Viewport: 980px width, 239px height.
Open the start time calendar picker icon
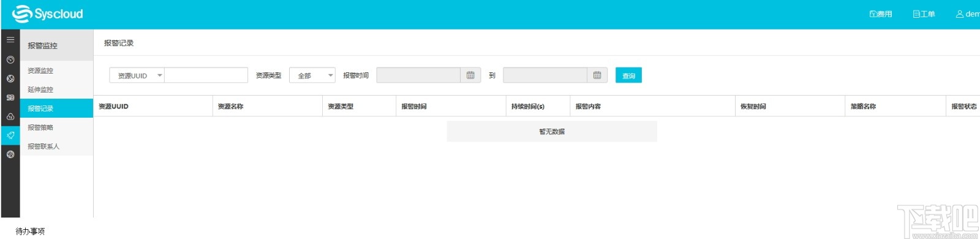click(470, 75)
